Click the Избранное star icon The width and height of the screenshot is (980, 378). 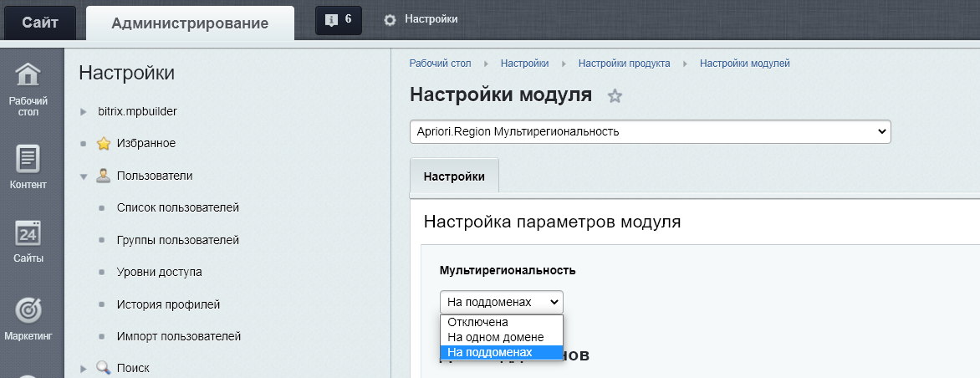(x=104, y=144)
